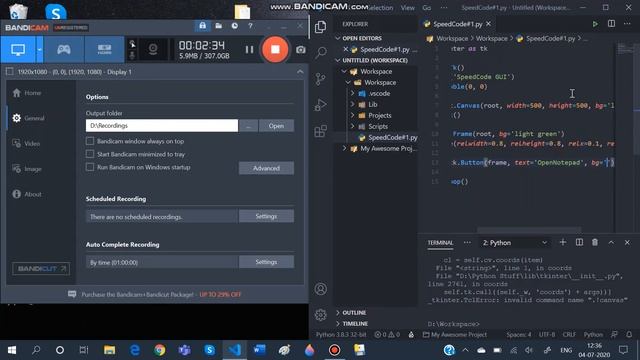
Task: Open Bandicam About section
Action: (x=27, y=194)
